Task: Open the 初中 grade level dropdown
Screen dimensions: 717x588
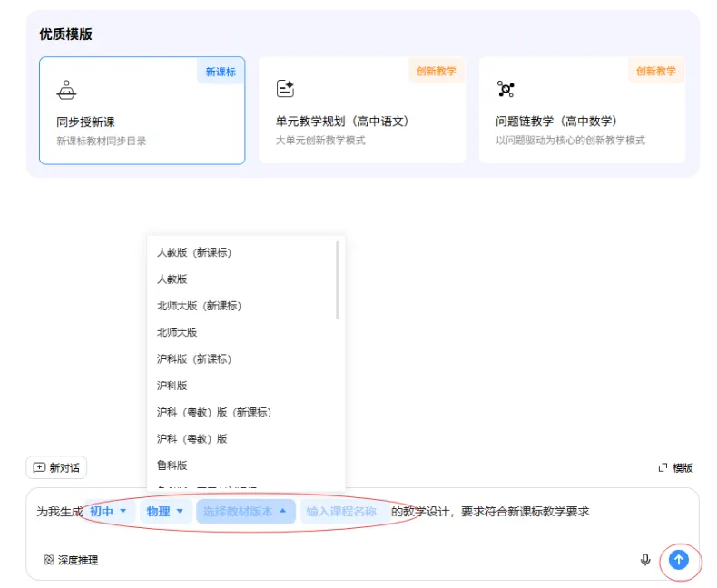Action: click(108, 512)
